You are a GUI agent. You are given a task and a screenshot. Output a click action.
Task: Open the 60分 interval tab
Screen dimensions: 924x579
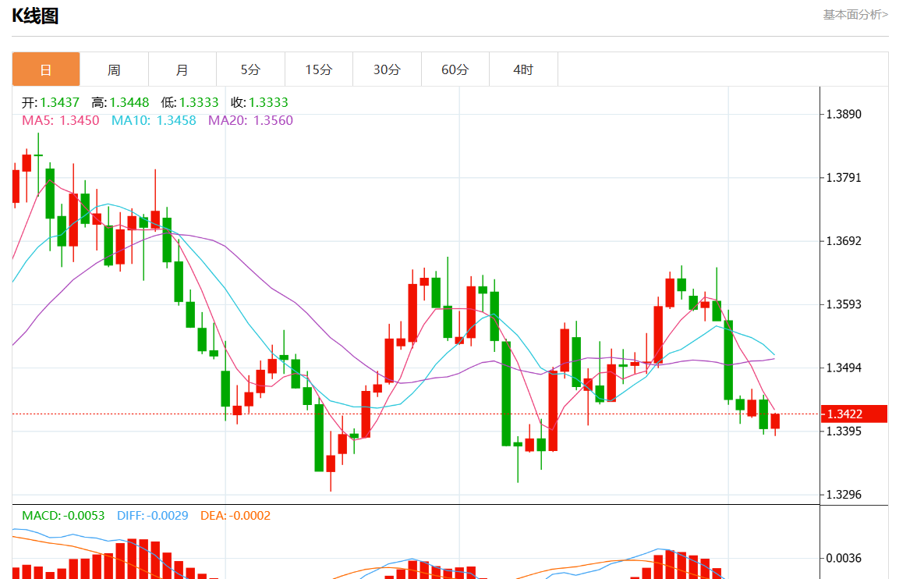tap(455, 69)
